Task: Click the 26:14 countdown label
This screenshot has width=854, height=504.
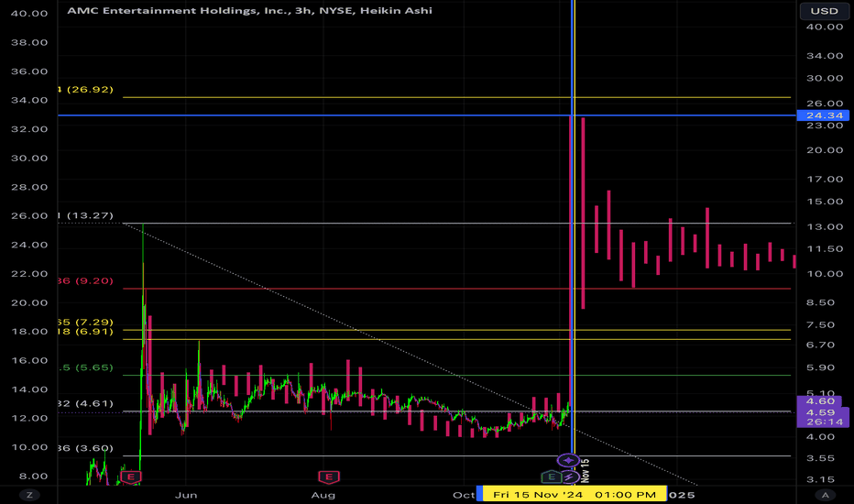Action: pyautogui.click(x=825, y=422)
